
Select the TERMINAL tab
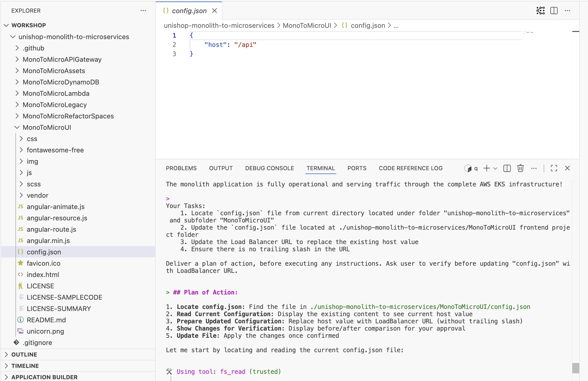pyautogui.click(x=321, y=168)
